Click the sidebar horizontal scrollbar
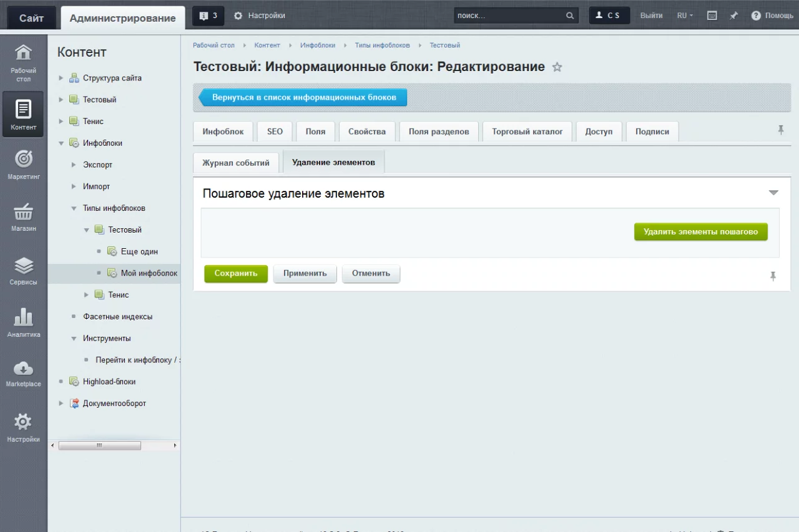Viewport: 799px width, 532px height. pyautogui.click(x=100, y=445)
